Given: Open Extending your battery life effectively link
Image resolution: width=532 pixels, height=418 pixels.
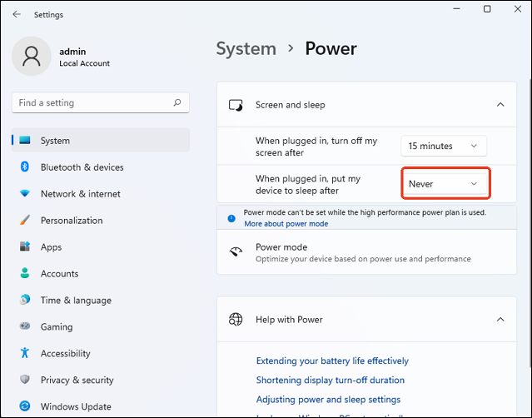Looking at the screenshot, I should click(332, 361).
